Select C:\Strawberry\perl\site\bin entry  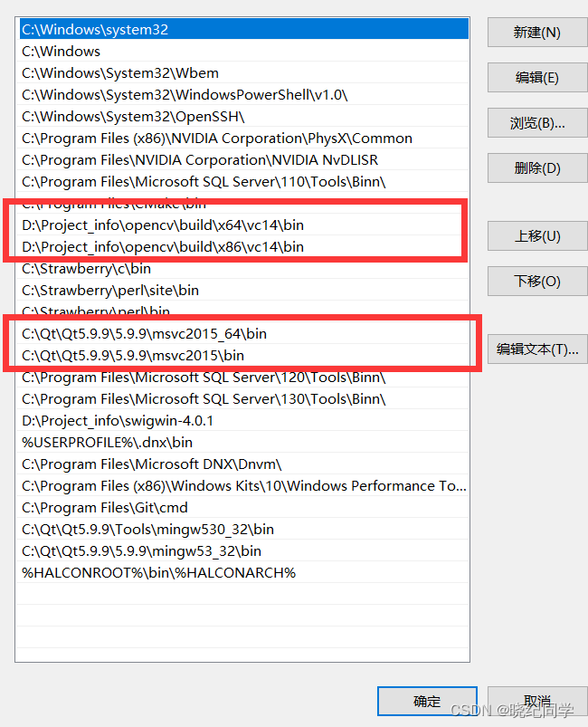(x=243, y=291)
